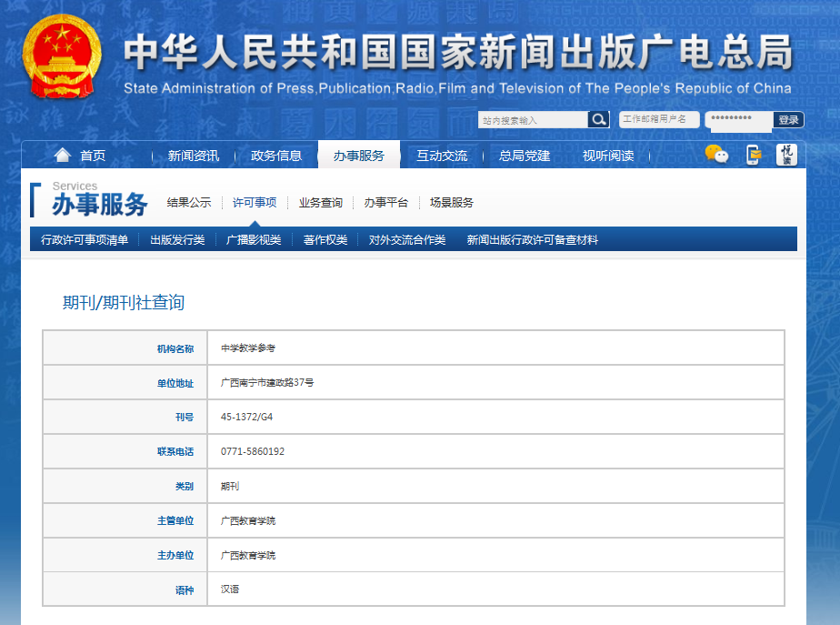
Task: Open 许可事项 sub-navigation link
Action: tap(255, 202)
